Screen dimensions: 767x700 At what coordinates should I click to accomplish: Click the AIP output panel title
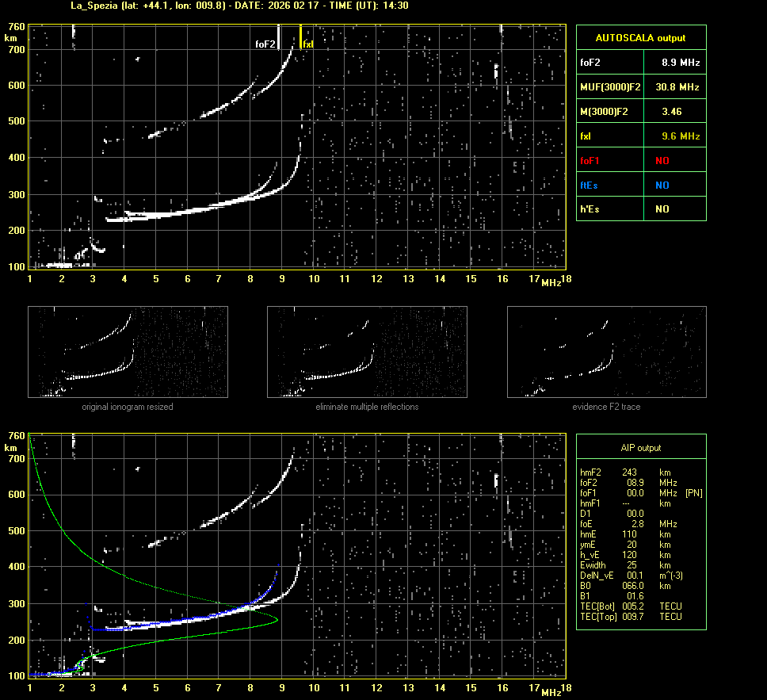pos(640,448)
